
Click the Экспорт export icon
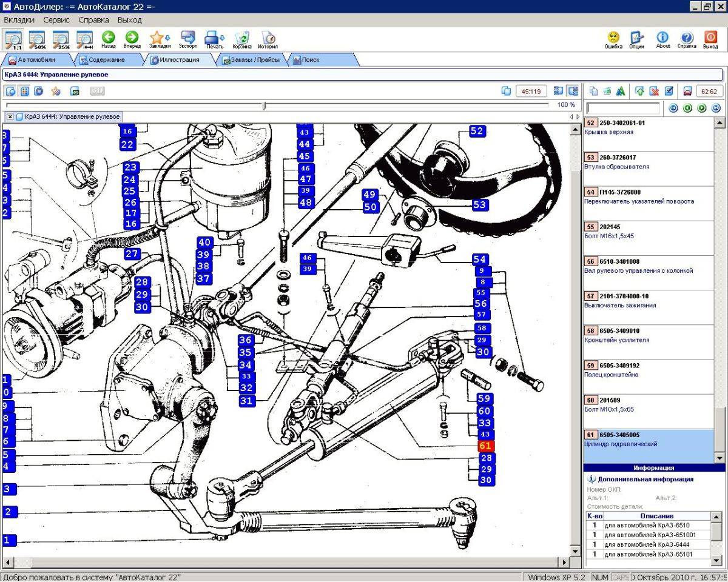point(187,39)
